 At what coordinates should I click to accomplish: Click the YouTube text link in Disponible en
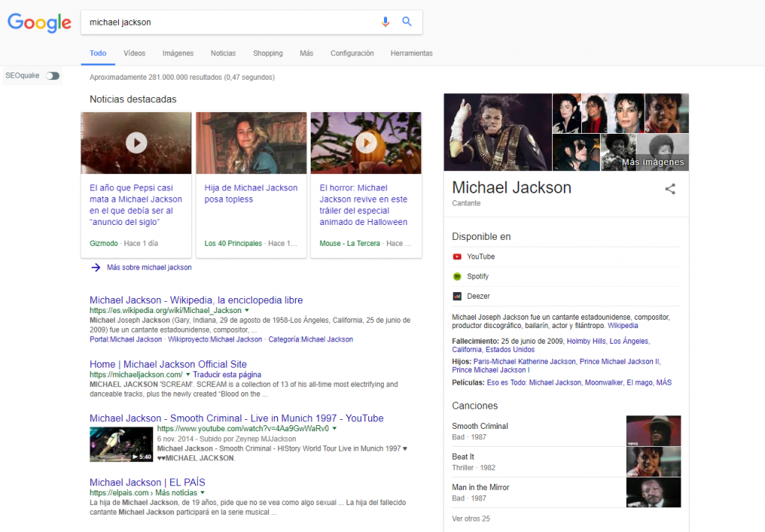[x=480, y=257]
